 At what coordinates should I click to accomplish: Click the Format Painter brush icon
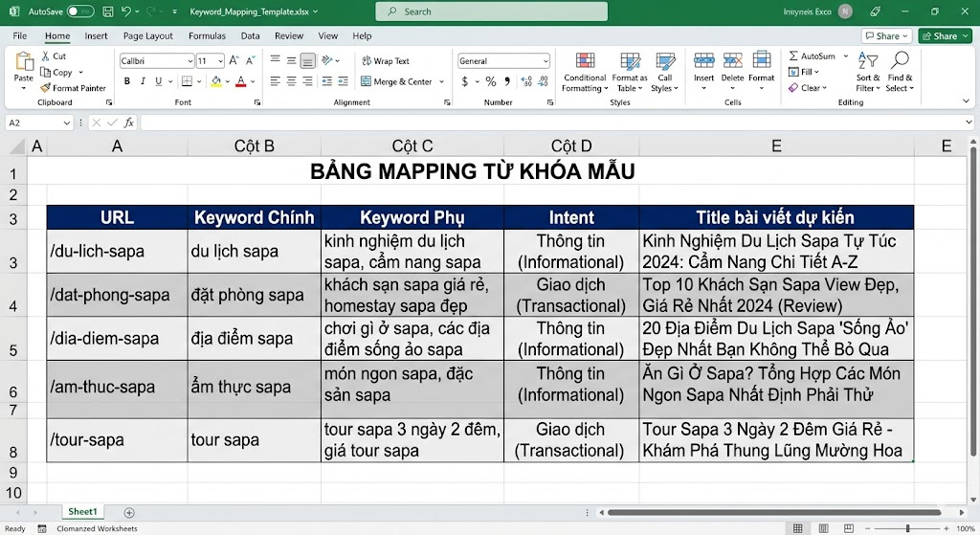[46, 88]
